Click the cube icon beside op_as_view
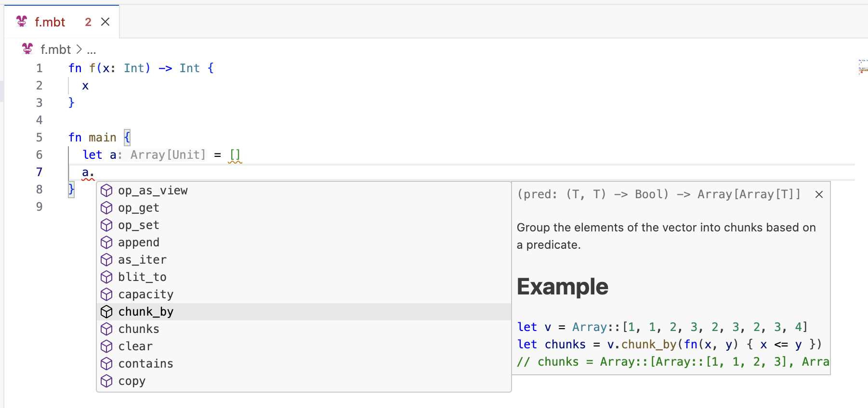 106,191
